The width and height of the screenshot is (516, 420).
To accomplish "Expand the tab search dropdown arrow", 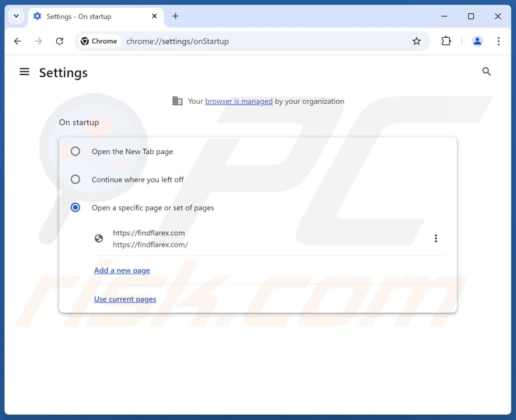I will tap(16, 16).
